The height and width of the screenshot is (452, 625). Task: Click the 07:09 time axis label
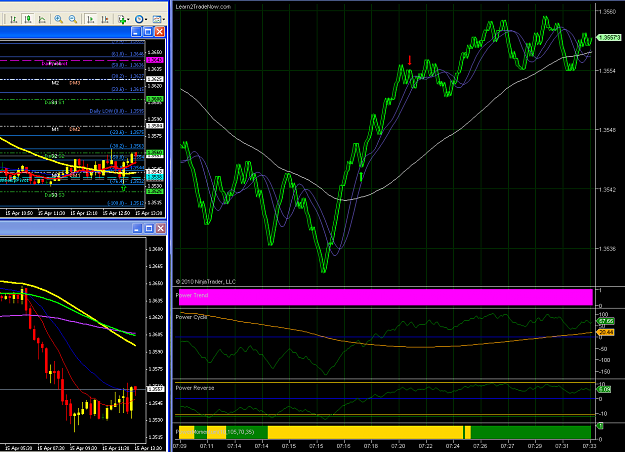click(x=180, y=446)
